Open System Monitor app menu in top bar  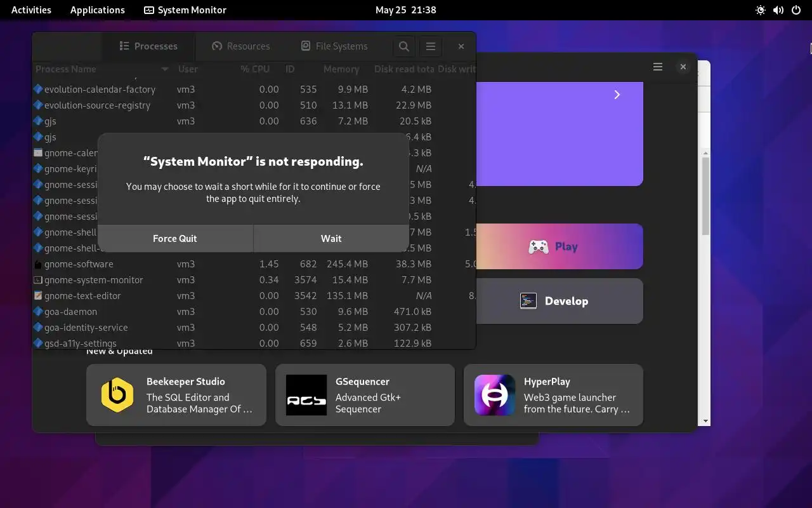tap(185, 10)
